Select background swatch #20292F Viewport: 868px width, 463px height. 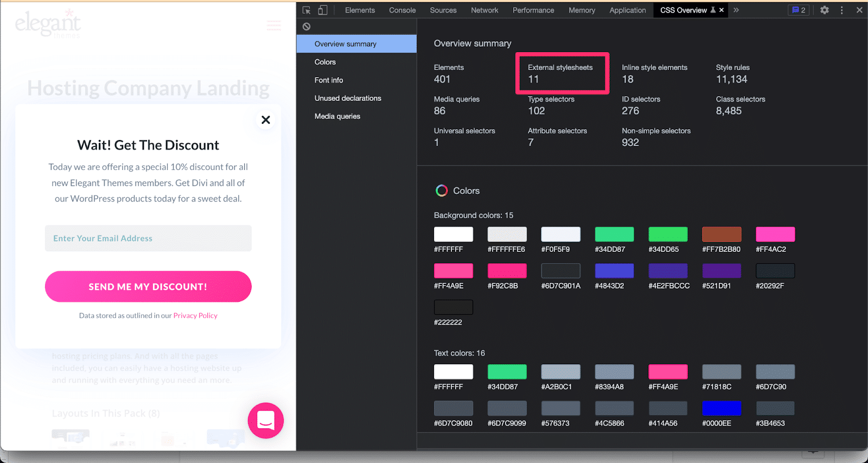775,271
